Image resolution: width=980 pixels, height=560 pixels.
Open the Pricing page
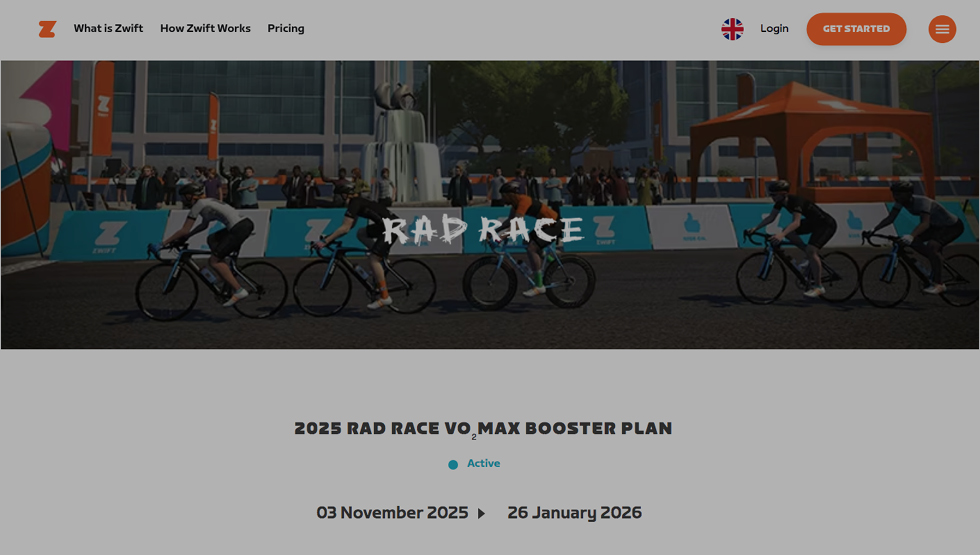coord(286,29)
